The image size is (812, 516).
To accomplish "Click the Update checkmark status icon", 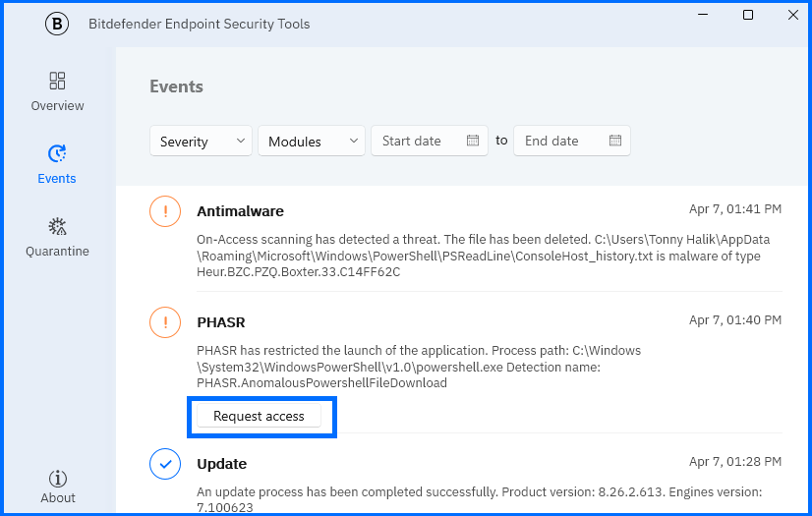I will tap(165, 464).
